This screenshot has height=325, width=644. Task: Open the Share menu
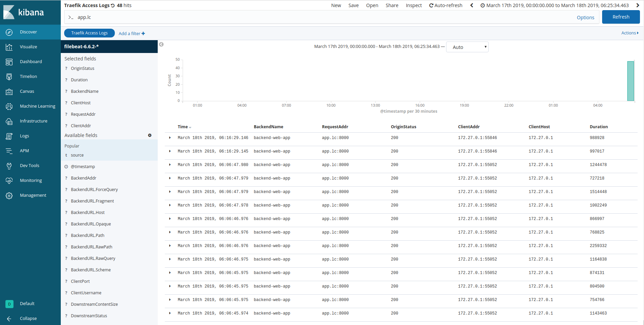coord(392,5)
